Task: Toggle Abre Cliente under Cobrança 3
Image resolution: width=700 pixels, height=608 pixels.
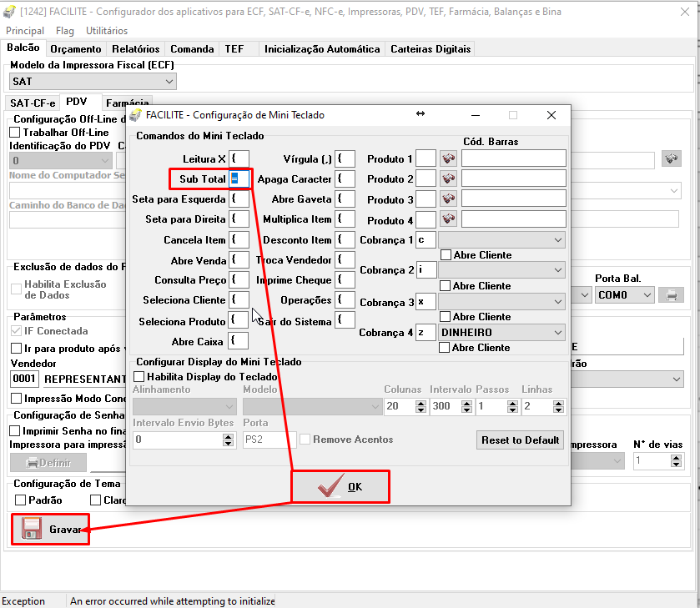Action: tap(445, 316)
